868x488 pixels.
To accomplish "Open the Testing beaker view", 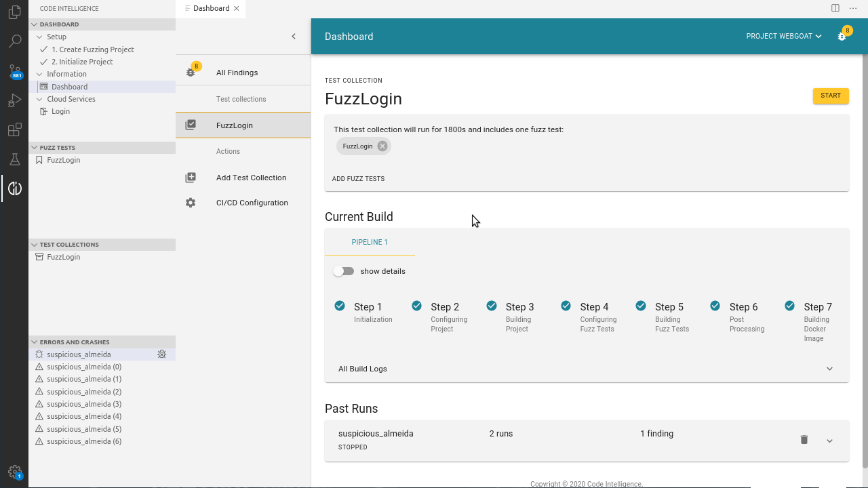I will click(x=14, y=159).
